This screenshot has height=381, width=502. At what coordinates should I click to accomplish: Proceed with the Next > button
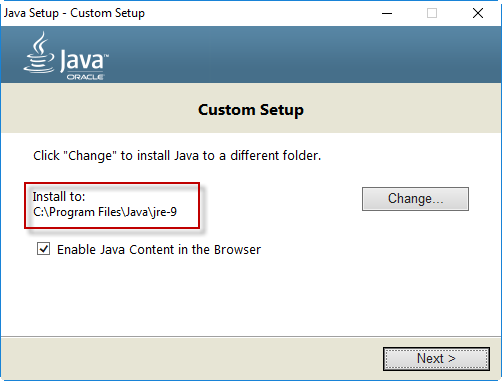tap(436, 359)
